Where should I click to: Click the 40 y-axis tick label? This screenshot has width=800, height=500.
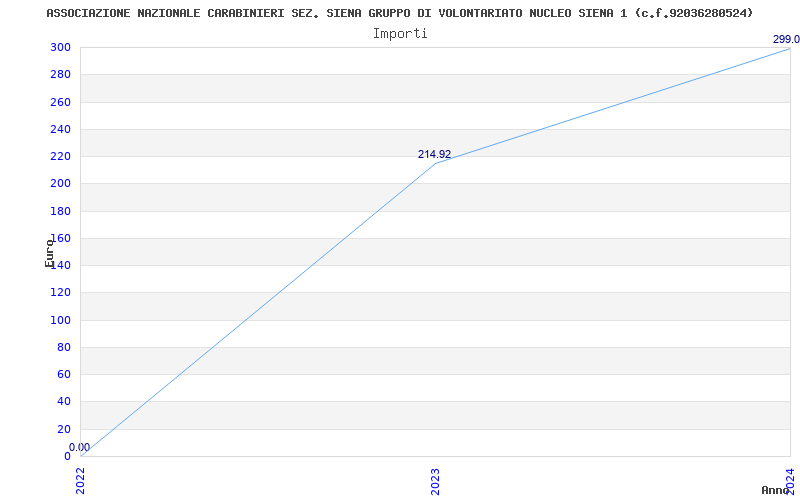pos(64,402)
